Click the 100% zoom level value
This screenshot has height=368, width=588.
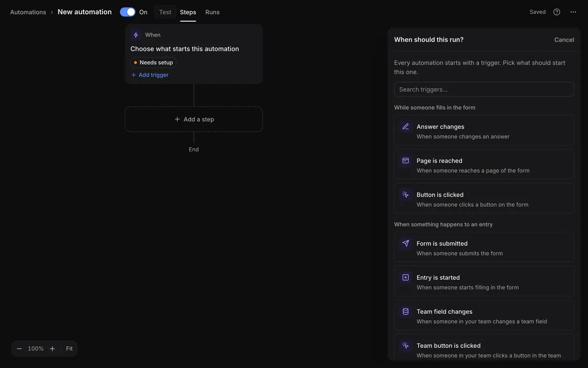click(36, 349)
